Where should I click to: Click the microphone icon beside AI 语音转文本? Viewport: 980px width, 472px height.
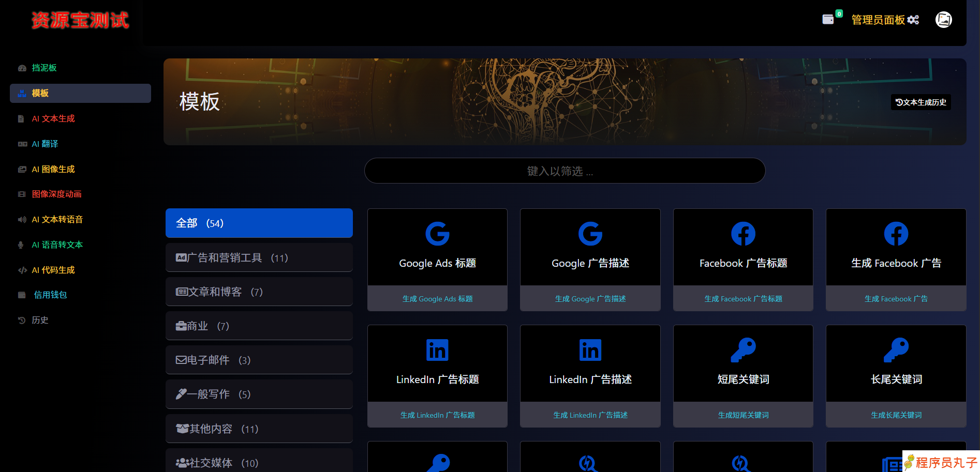(21, 245)
